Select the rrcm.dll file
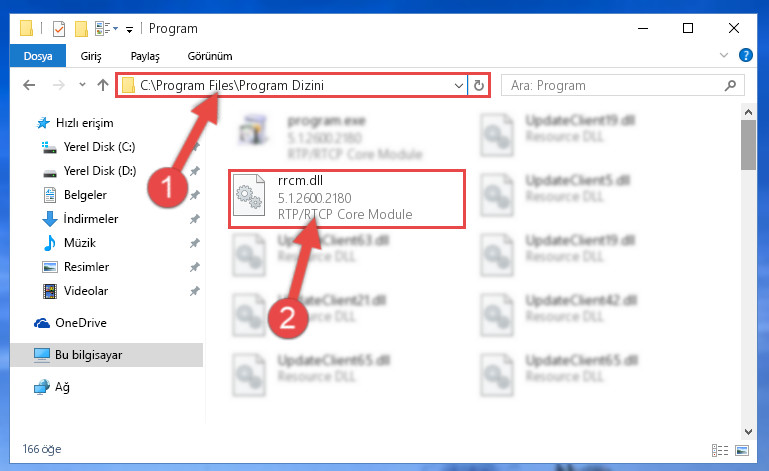769x471 pixels. (x=347, y=198)
